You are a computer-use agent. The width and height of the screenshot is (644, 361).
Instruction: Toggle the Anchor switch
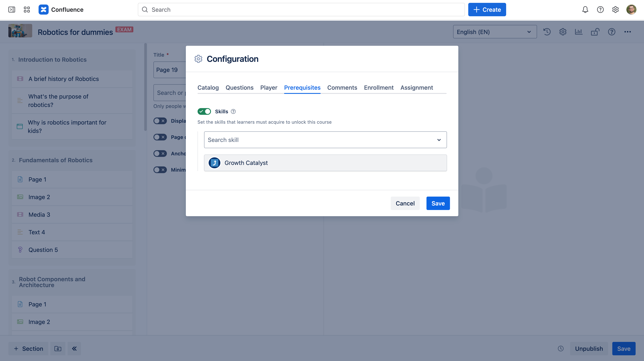tap(160, 153)
